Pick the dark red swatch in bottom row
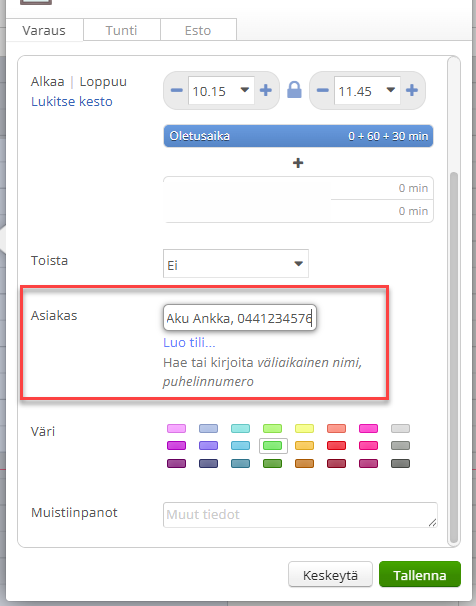The height and width of the screenshot is (606, 476). click(x=337, y=463)
